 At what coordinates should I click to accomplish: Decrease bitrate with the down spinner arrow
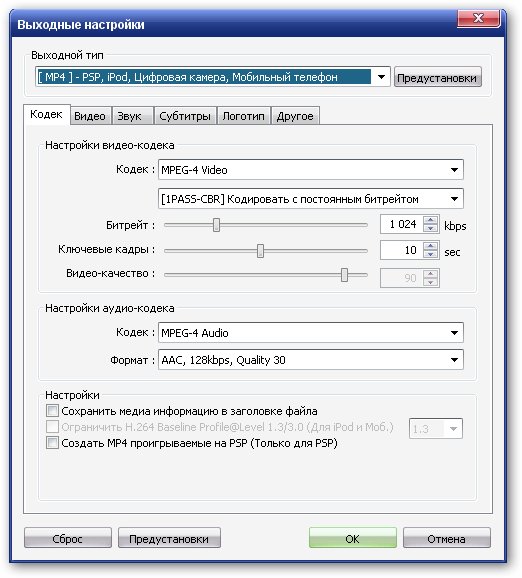coord(430,229)
